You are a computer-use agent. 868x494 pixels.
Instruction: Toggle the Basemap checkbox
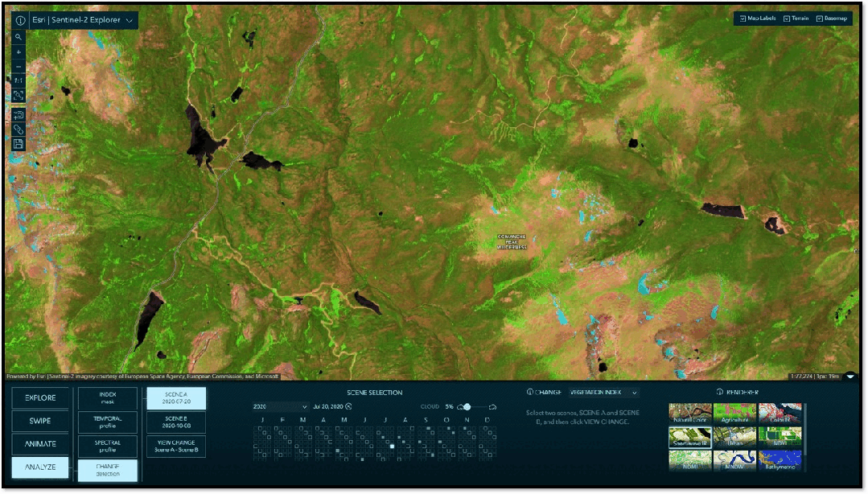tap(833, 19)
